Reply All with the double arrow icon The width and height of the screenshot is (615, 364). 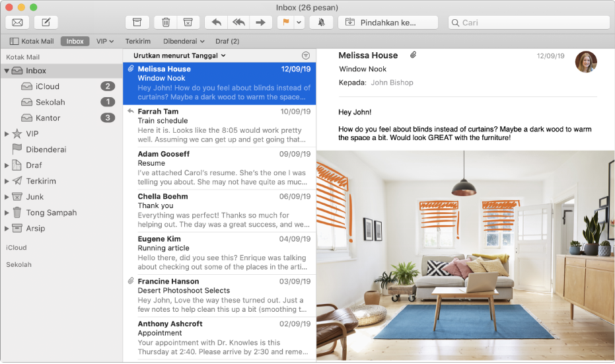tap(238, 22)
